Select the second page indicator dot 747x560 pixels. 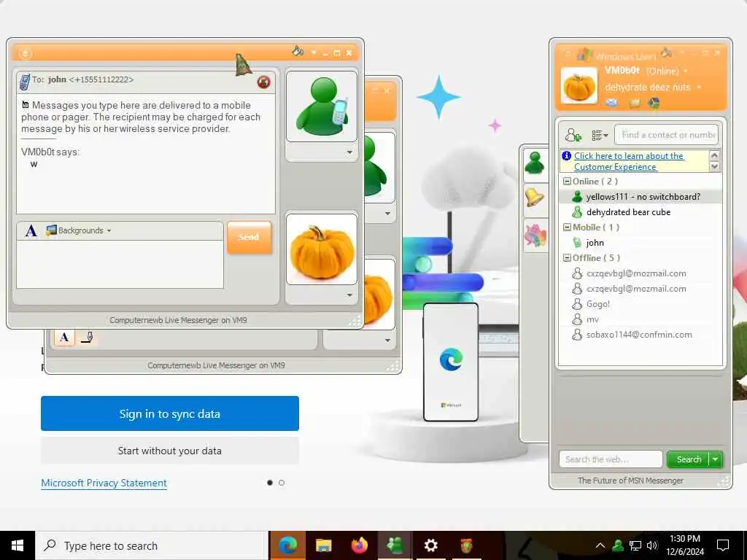coord(282,483)
